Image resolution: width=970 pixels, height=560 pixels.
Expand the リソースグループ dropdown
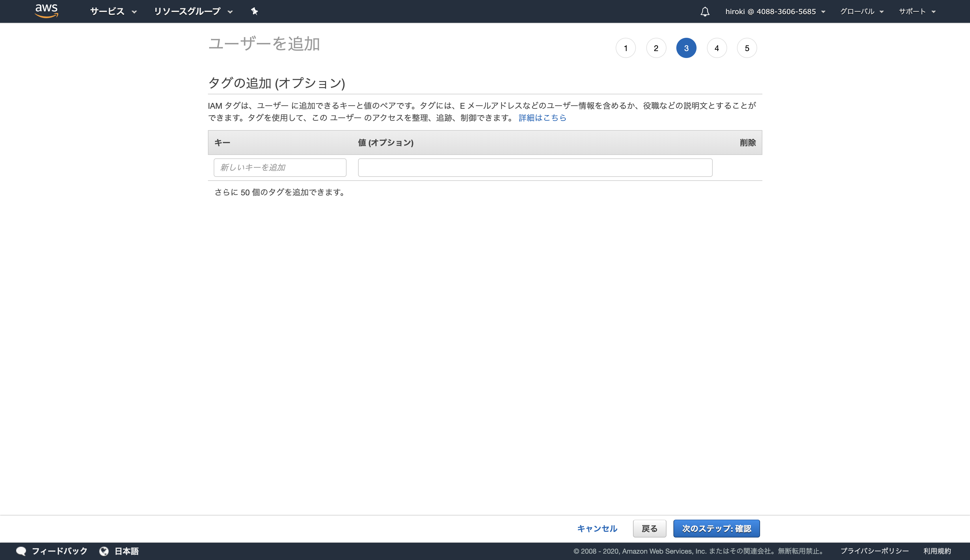pos(193,12)
